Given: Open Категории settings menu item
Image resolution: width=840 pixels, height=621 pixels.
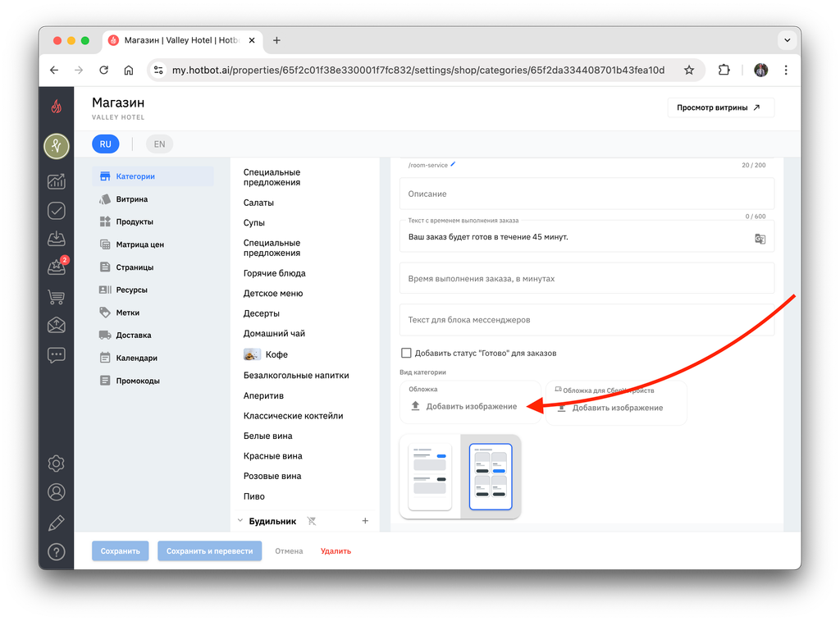Looking at the screenshot, I should (153, 176).
